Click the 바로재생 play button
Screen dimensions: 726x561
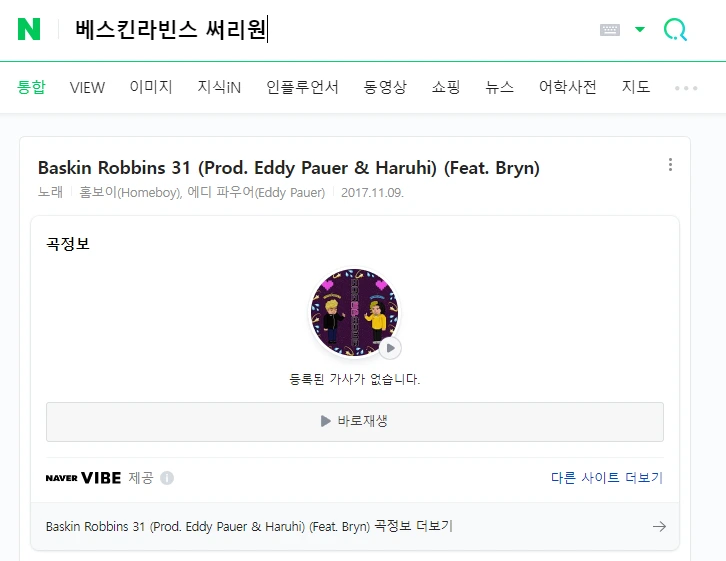[355, 422]
